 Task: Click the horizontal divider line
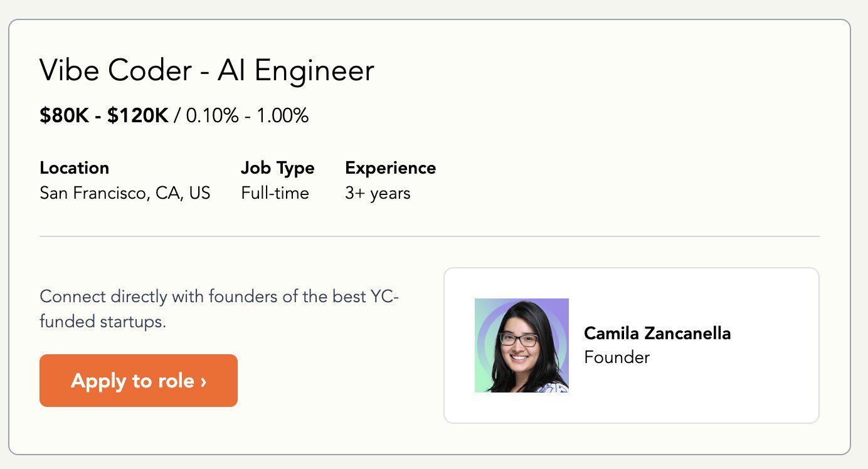429,236
